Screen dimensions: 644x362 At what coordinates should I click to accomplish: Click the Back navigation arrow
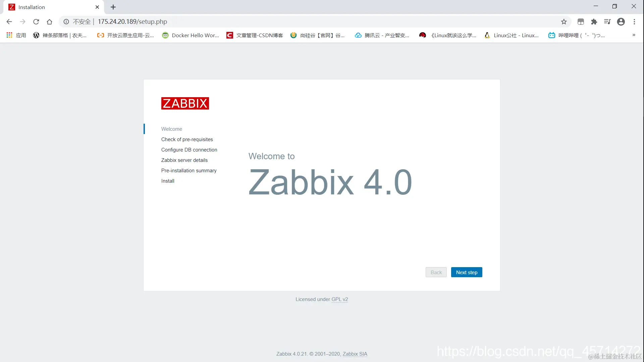[x=9, y=22]
